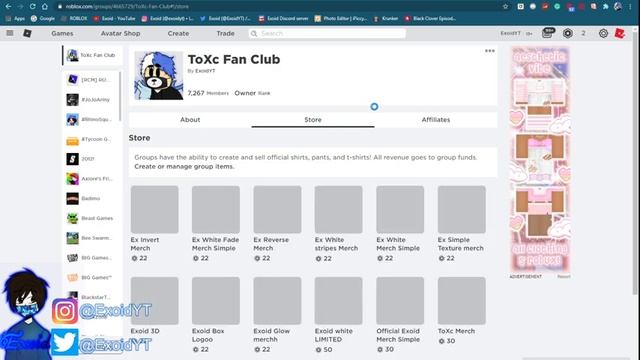
Task: Open the Photo Editor bookmark
Action: pyautogui.click(x=341, y=18)
